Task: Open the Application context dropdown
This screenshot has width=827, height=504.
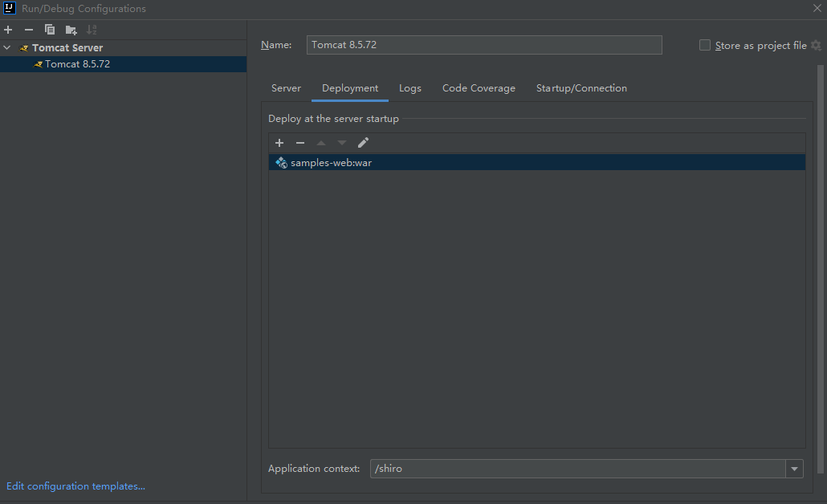Action: [x=794, y=469]
